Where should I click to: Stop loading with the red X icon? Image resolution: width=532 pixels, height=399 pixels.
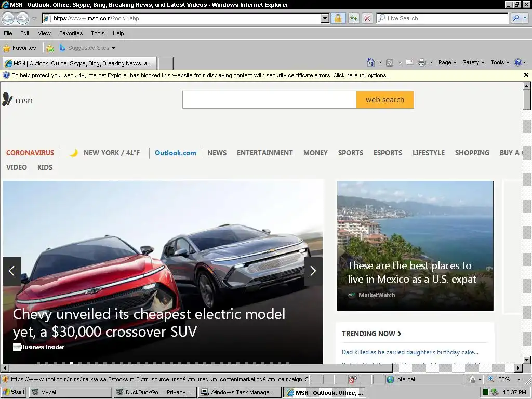(x=367, y=18)
